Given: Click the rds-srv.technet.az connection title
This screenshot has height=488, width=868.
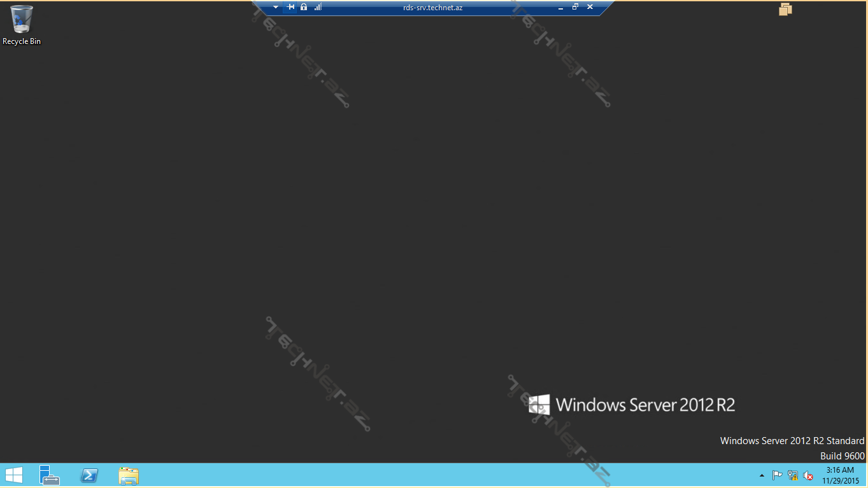Looking at the screenshot, I should tap(432, 8).
